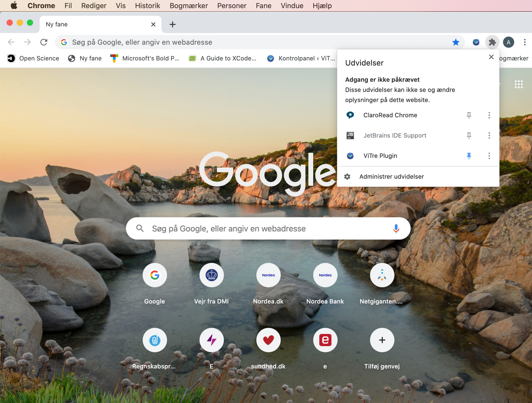Unpin the ViTre Plugin extension
532x403 pixels.
(469, 156)
